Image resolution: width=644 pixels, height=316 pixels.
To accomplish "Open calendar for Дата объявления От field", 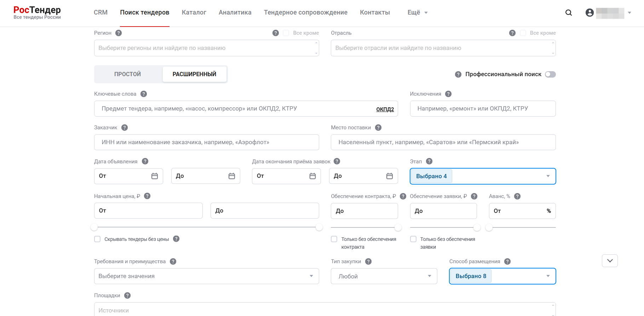I will pyautogui.click(x=155, y=176).
